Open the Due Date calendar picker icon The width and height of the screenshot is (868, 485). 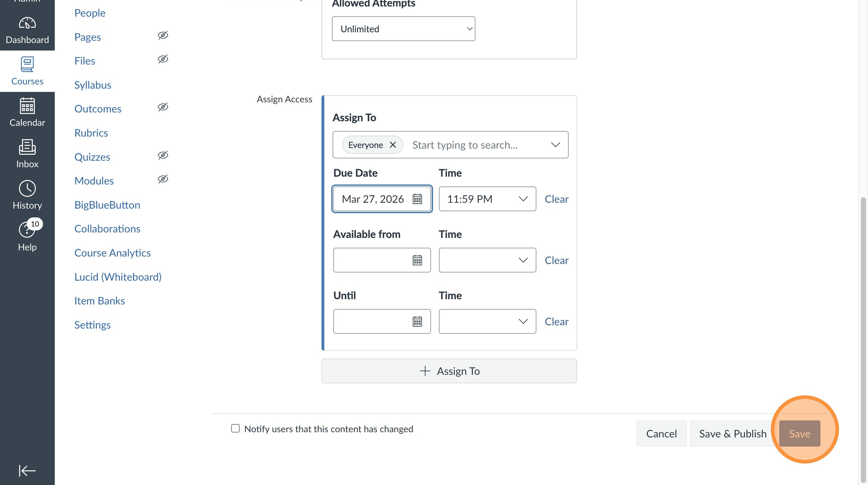417,199
